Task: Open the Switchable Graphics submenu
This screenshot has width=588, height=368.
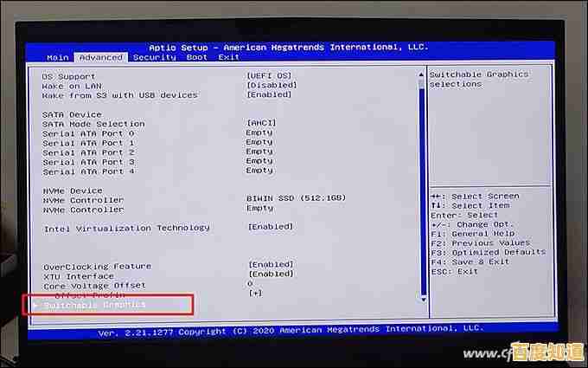Action: [95, 305]
